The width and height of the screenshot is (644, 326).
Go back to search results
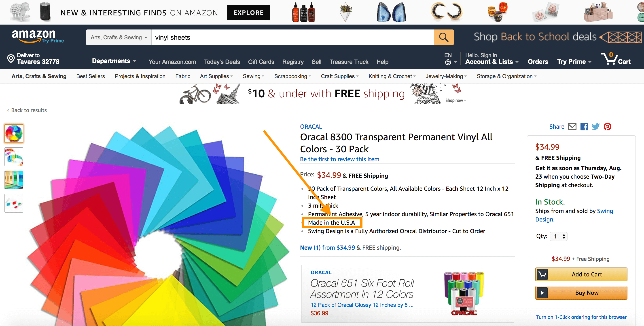pos(28,110)
